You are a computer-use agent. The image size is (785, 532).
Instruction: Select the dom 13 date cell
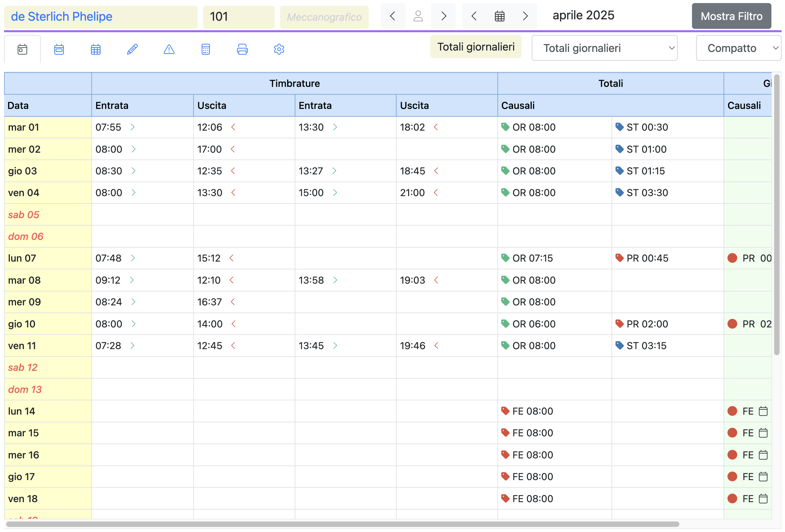[48, 389]
